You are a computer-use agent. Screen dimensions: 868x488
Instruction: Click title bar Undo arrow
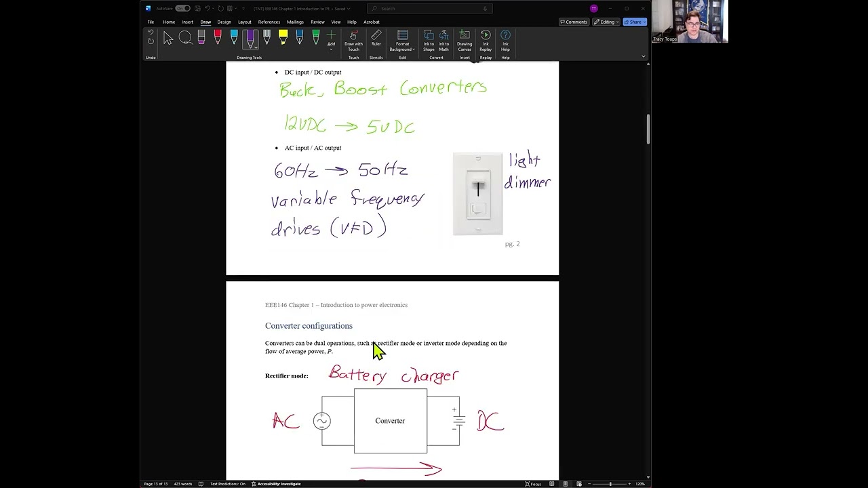(208, 9)
